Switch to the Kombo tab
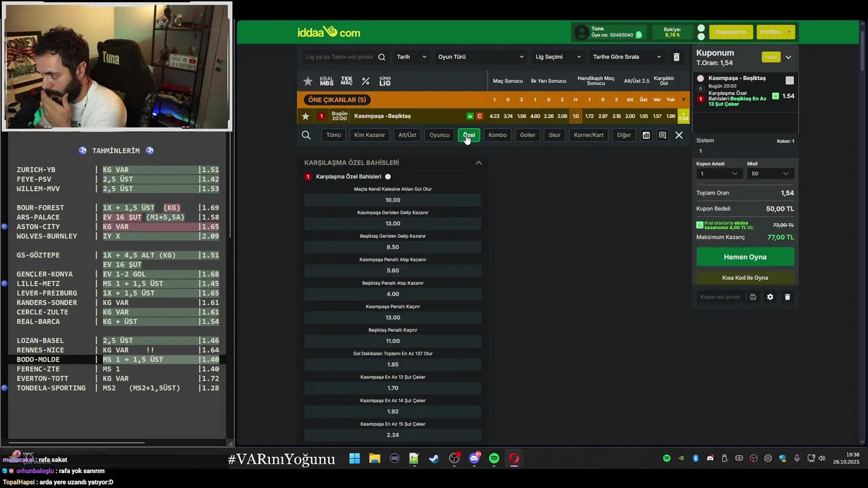868x488 pixels. [x=498, y=136]
